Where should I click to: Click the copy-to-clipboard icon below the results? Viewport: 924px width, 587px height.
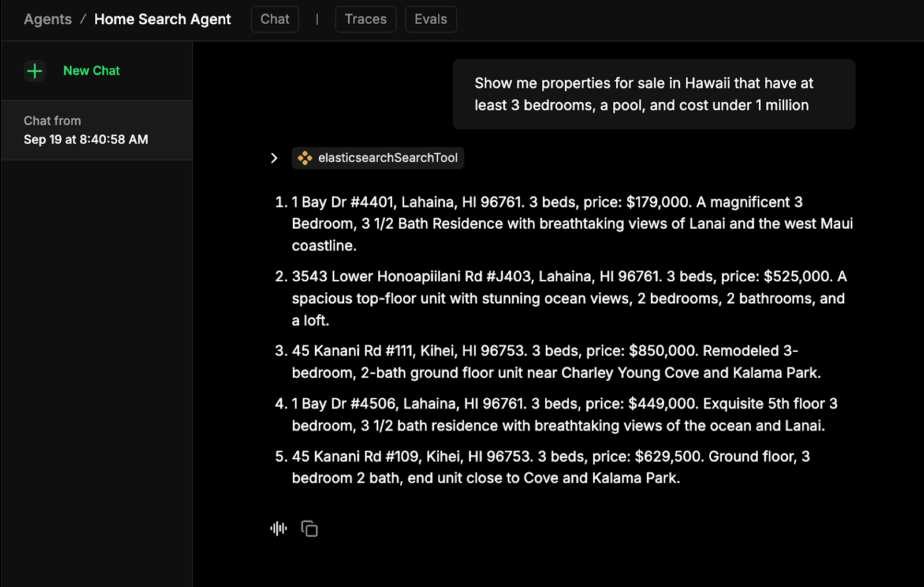pyautogui.click(x=310, y=528)
